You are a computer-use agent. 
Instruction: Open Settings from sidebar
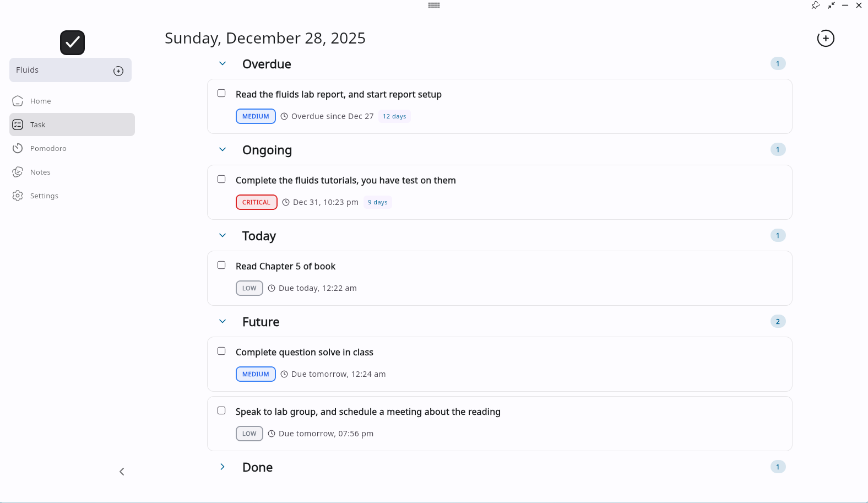[x=72, y=196]
